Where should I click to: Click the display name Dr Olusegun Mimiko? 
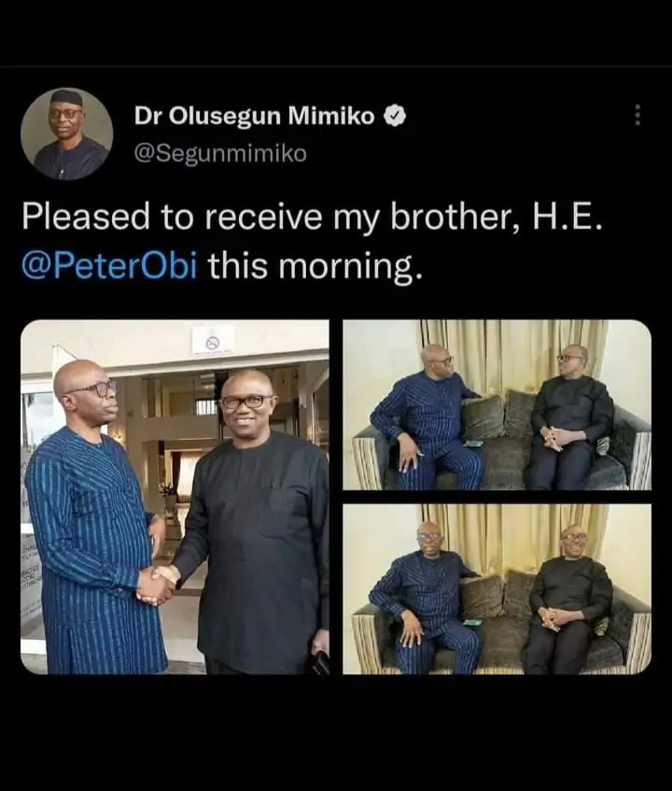[x=255, y=116]
